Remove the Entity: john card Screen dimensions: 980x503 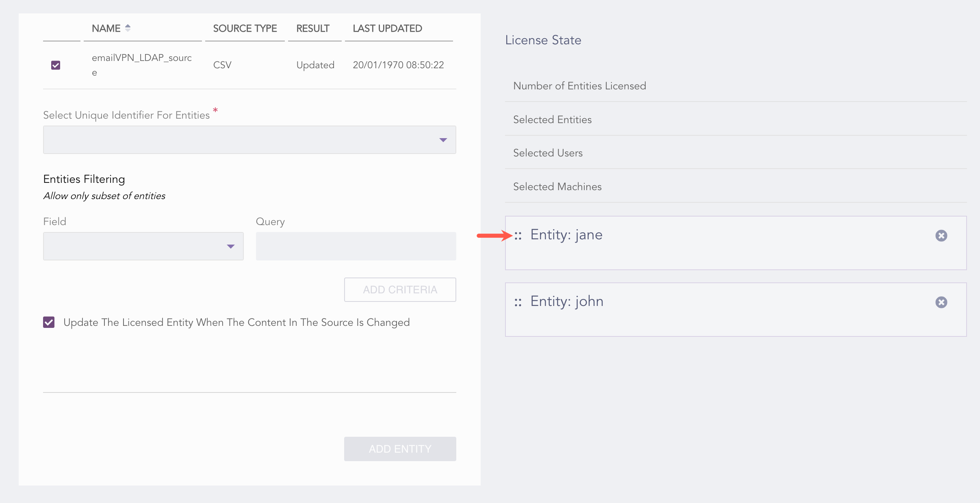click(x=941, y=302)
